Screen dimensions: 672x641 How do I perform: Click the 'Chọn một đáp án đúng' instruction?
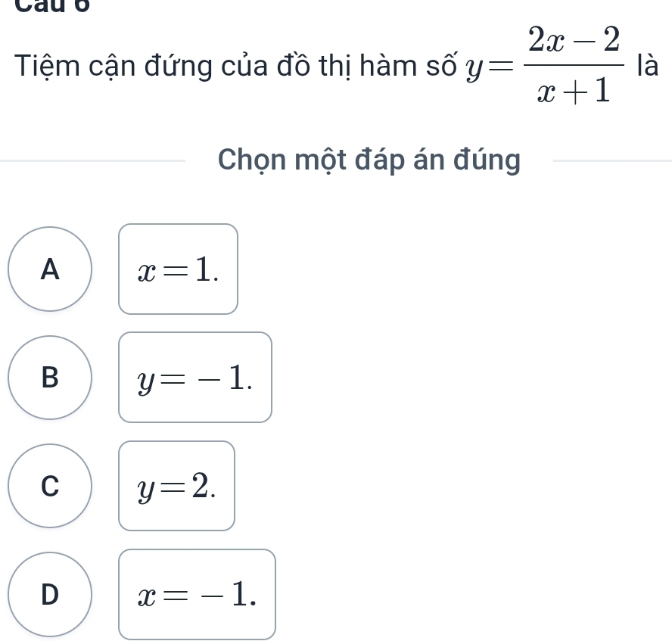point(369,160)
